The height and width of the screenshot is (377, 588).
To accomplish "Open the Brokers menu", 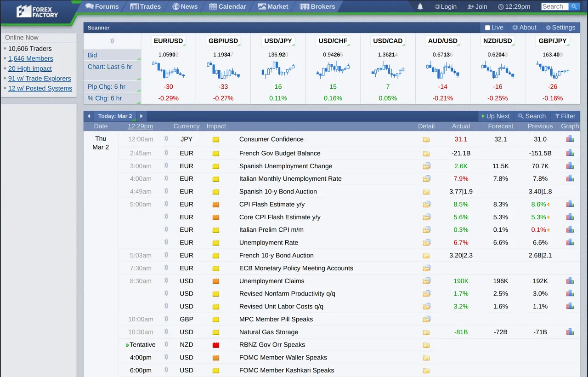I will click(x=317, y=6).
